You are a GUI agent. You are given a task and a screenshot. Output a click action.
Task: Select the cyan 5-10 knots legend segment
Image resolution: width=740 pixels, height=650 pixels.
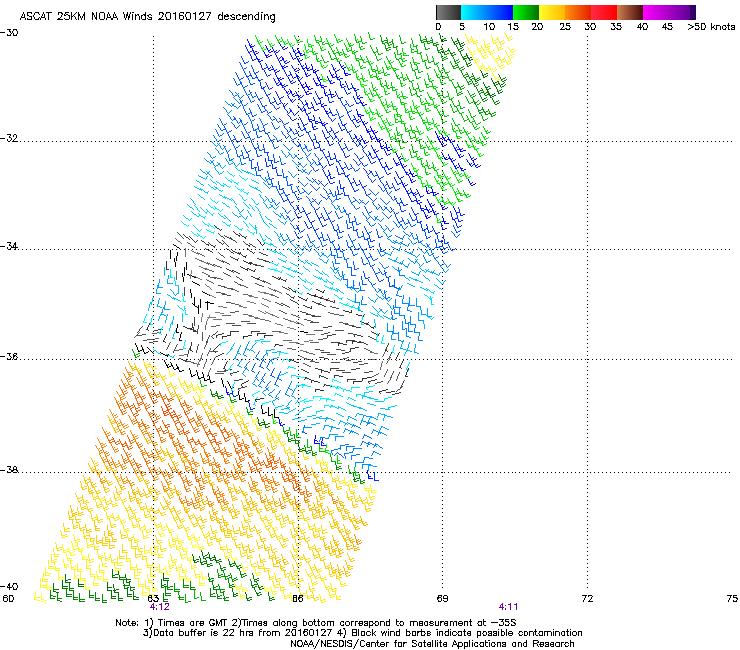[x=474, y=12]
